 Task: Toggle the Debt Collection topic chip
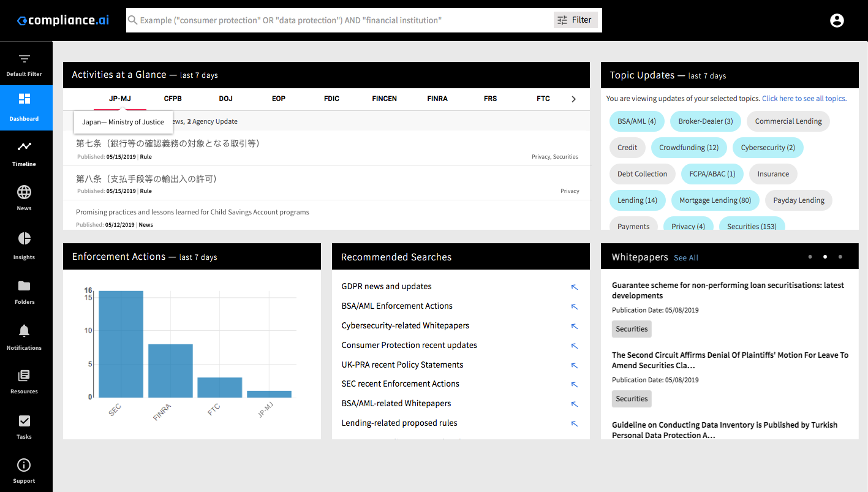(643, 174)
